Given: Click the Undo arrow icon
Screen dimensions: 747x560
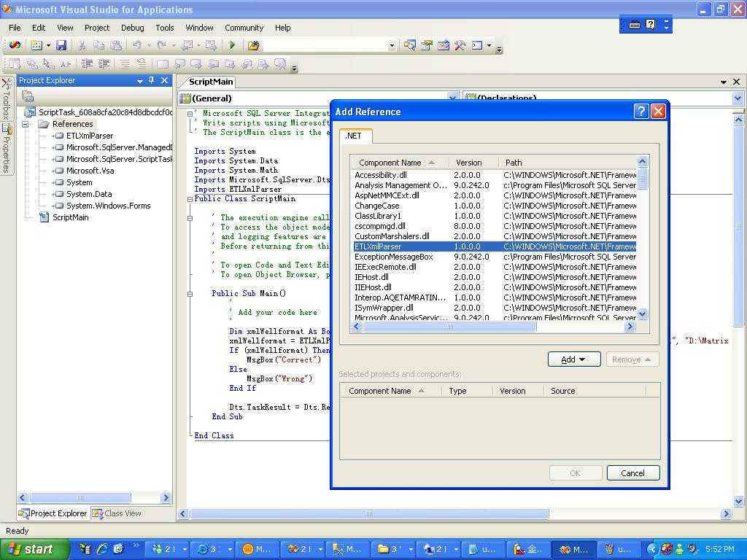Looking at the screenshot, I should pyautogui.click(x=137, y=45).
